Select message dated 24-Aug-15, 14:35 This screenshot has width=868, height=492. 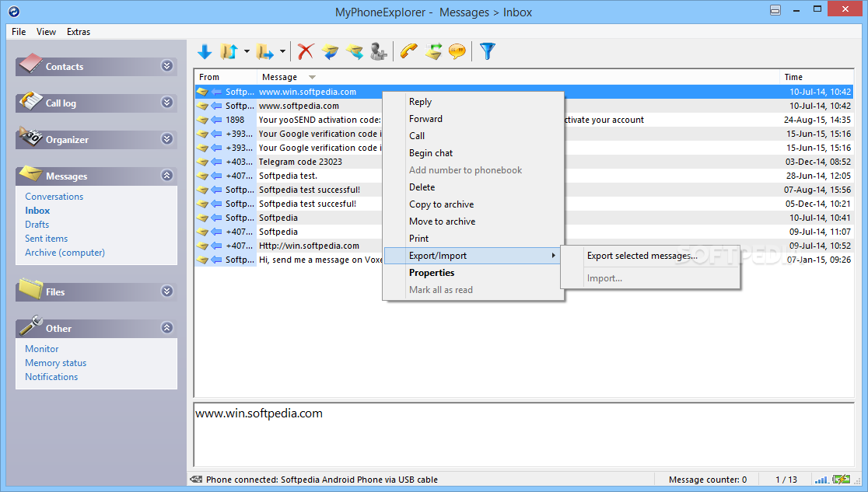[523, 120]
